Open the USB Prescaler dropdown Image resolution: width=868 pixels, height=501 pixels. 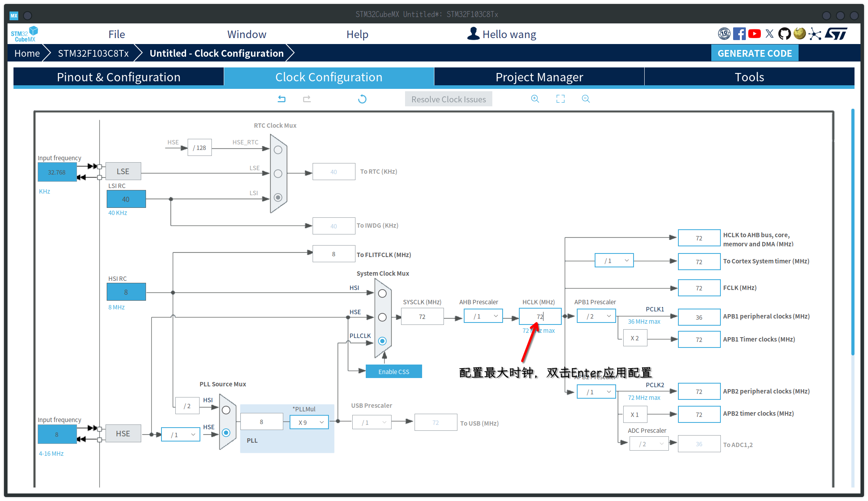coord(372,422)
